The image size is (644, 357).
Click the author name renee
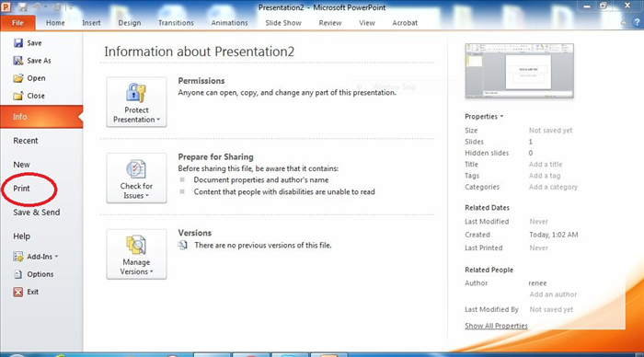(x=537, y=283)
